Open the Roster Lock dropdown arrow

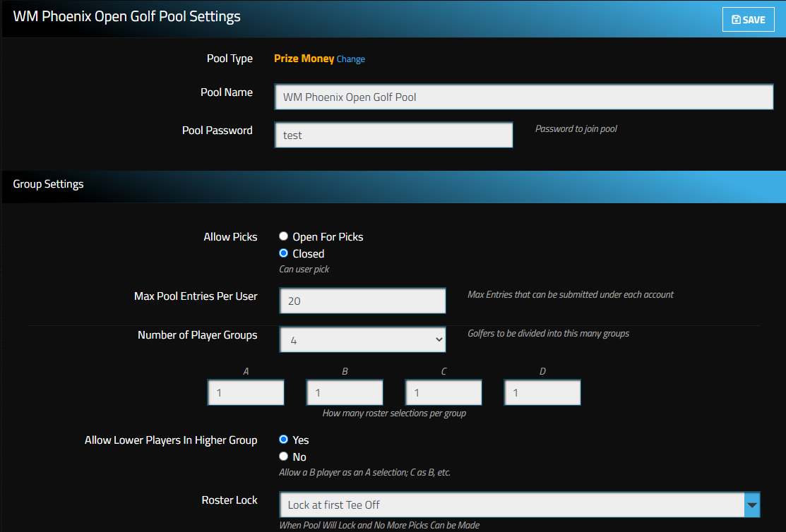click(x=751, y=504)
